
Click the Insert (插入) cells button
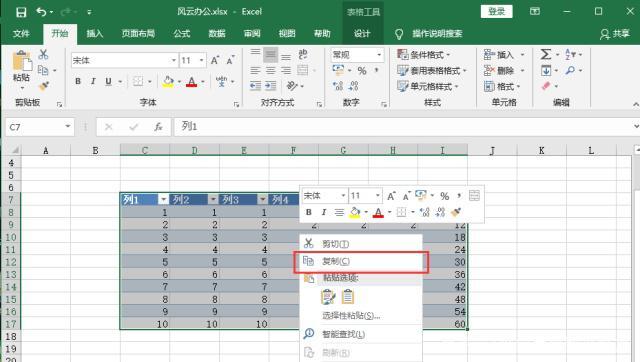[498, 55]
